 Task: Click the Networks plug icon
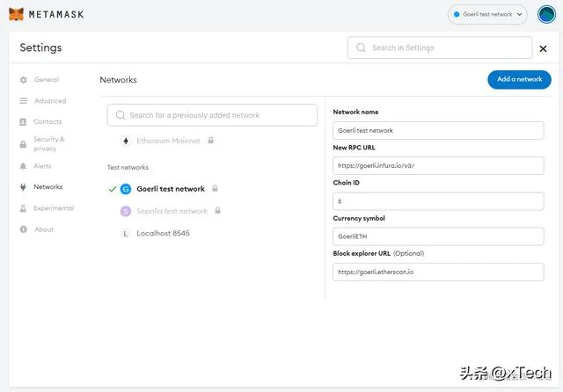tap(23, 187)
